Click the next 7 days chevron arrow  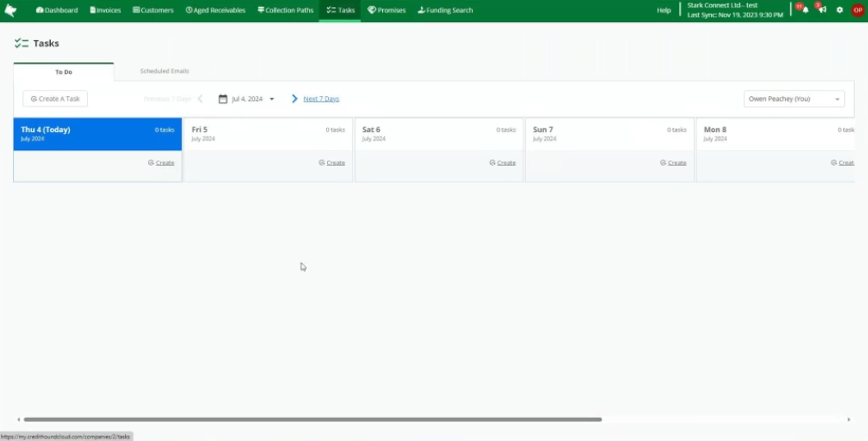(x=294, y=99)
